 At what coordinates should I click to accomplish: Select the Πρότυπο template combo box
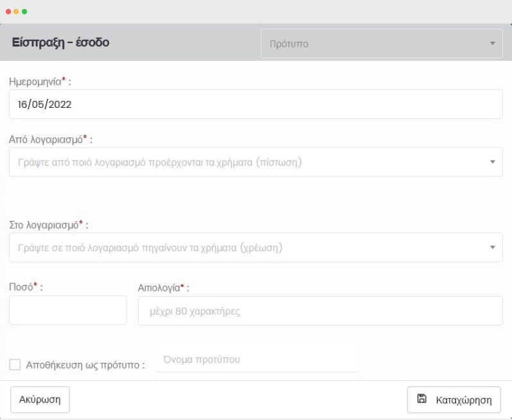point(379,44)
